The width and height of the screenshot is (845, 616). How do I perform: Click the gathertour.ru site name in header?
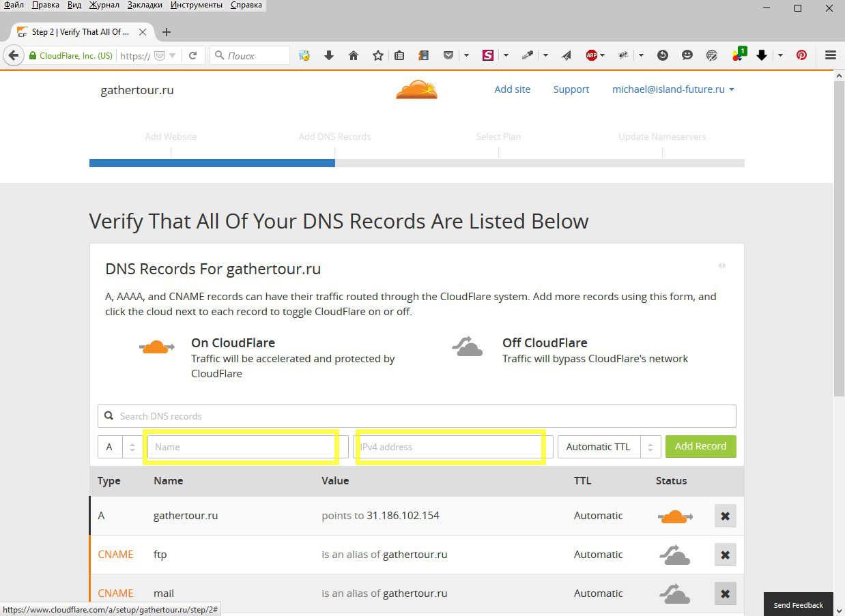[x=137, y=90]
